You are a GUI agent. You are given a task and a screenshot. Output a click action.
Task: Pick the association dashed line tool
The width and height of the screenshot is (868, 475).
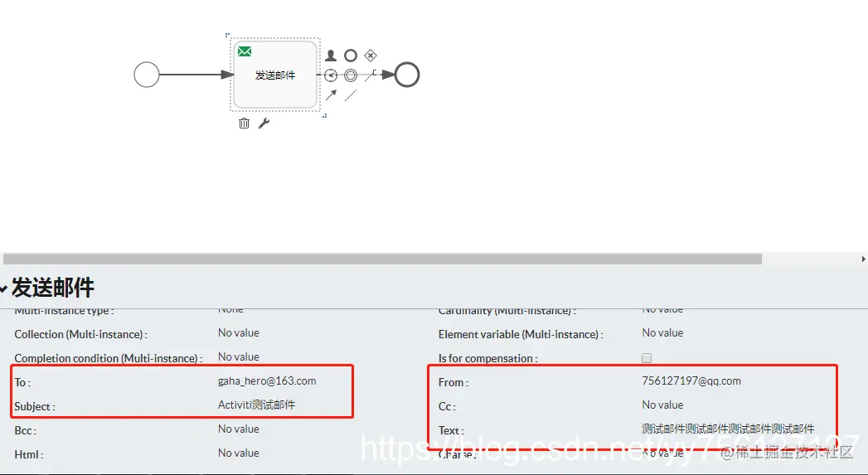click(x=351, y=95)
